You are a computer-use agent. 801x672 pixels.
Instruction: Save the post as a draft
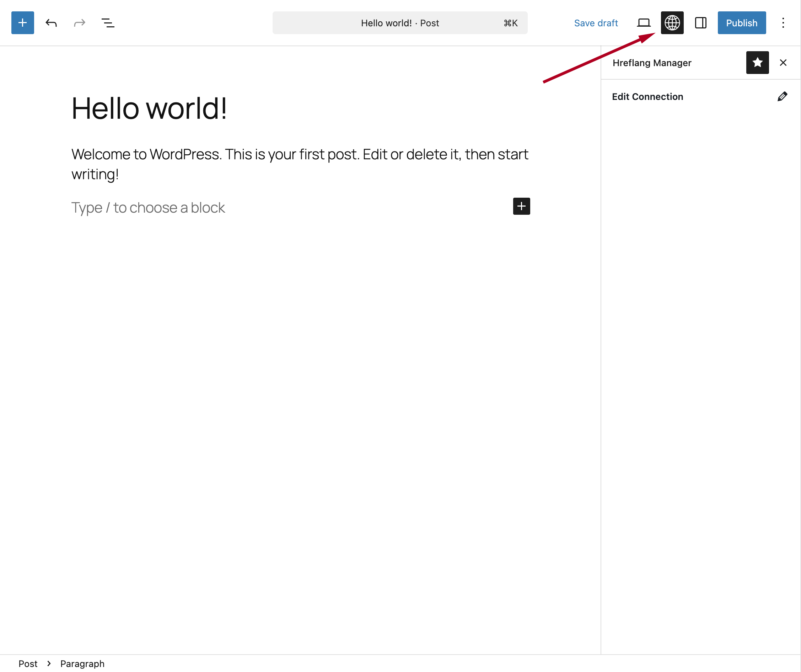coord(596,23)
